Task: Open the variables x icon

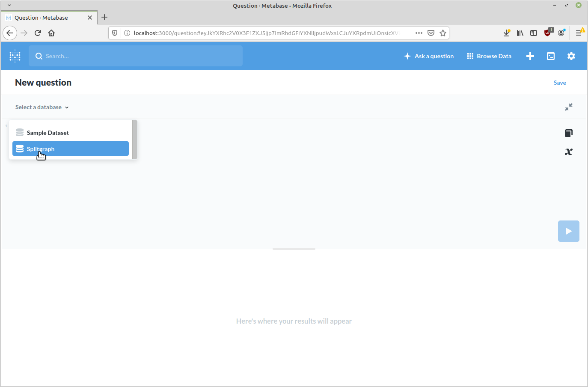Action: click(x=569, y=152)
